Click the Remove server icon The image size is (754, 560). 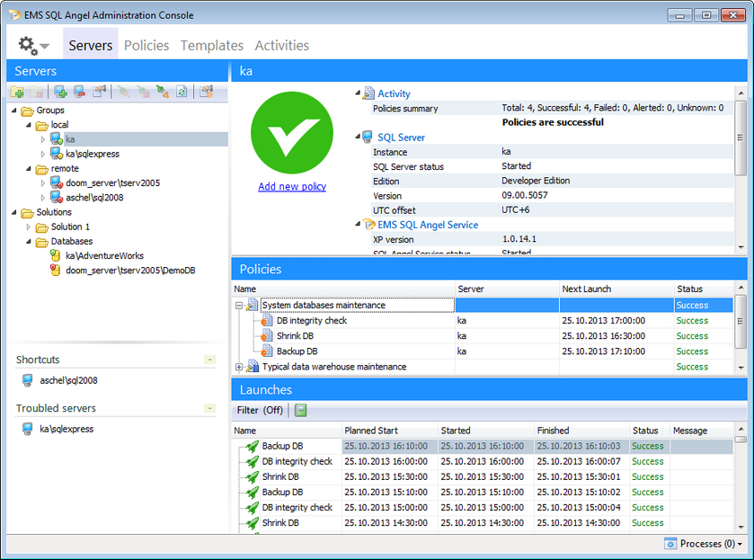(x=80, y=92)
